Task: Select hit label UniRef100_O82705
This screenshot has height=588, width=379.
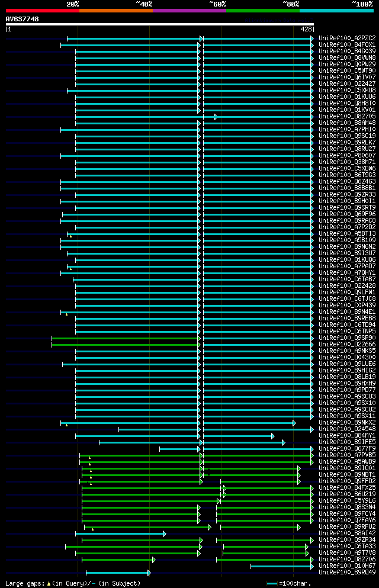Action: tap(347, 117)
